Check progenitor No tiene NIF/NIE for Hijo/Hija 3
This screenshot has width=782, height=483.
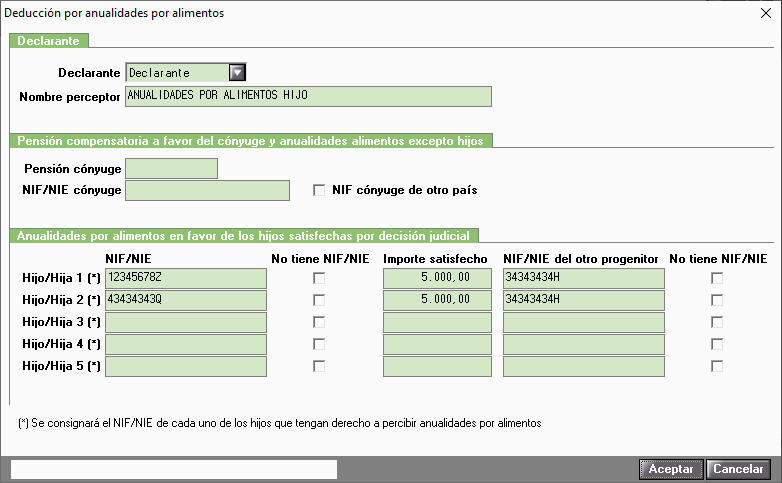(717, 322)
